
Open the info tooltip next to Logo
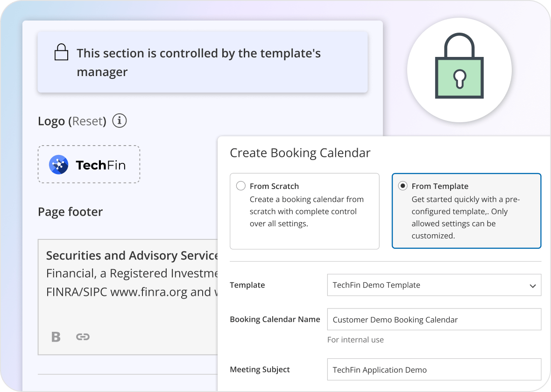[119, 120]
